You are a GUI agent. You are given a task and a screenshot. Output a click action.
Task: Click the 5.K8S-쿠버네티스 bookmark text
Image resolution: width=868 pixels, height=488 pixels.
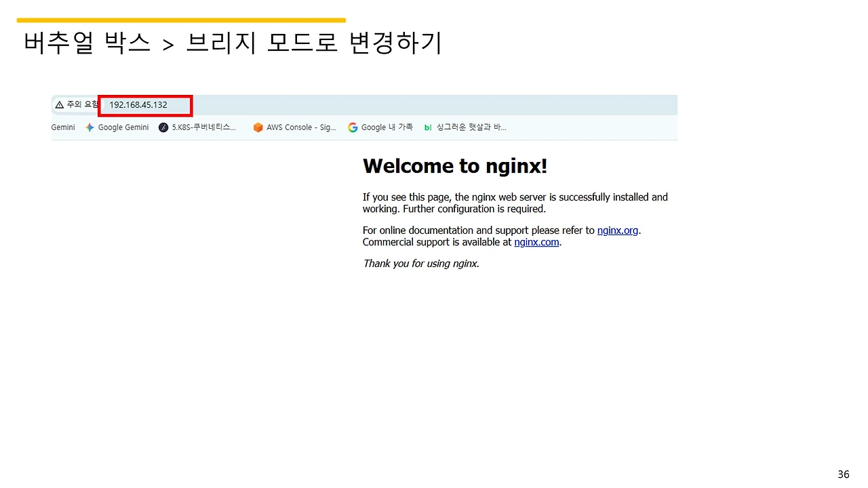[x=203, y=127]
